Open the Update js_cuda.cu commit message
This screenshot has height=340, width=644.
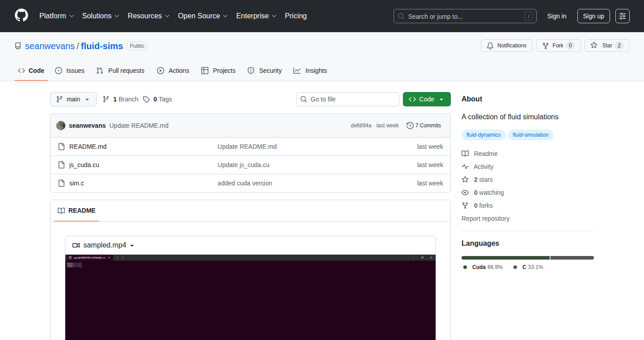244,165
